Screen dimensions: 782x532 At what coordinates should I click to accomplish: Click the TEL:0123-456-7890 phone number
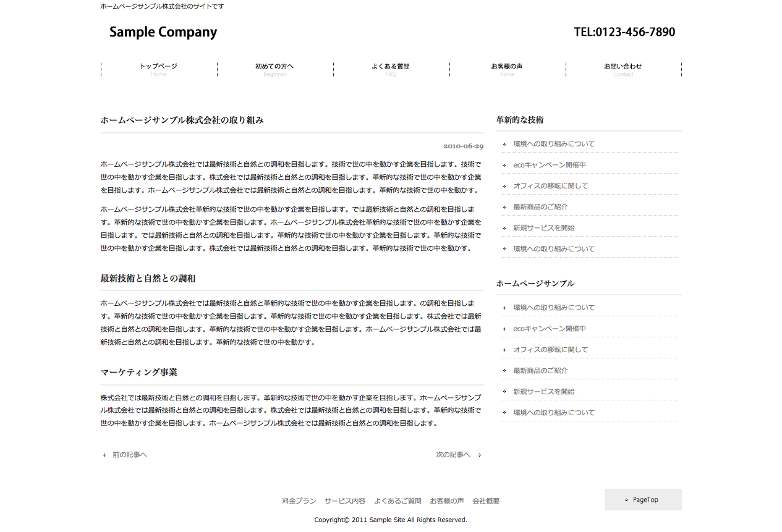click(624, 32)
